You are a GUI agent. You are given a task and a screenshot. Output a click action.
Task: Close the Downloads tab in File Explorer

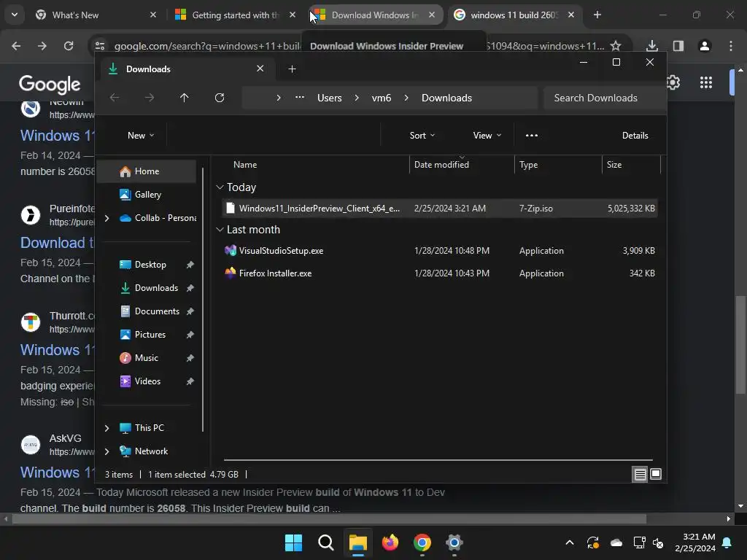click(260, 69)
